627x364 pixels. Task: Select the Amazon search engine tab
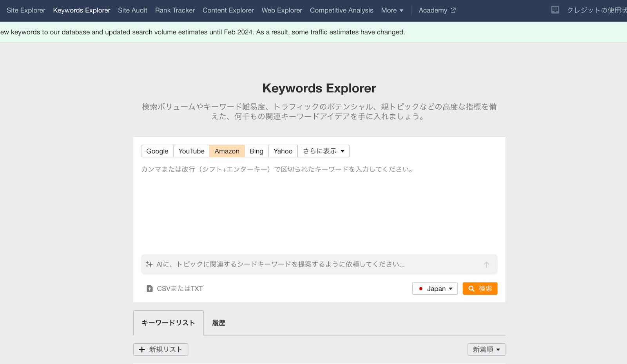click(x=227, y=151)
